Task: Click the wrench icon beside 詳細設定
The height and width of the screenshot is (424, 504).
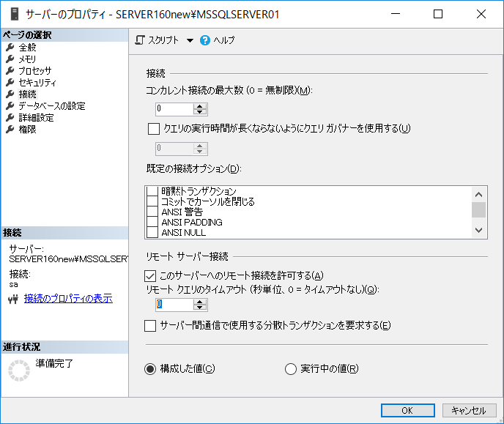Action: (10, 118)
